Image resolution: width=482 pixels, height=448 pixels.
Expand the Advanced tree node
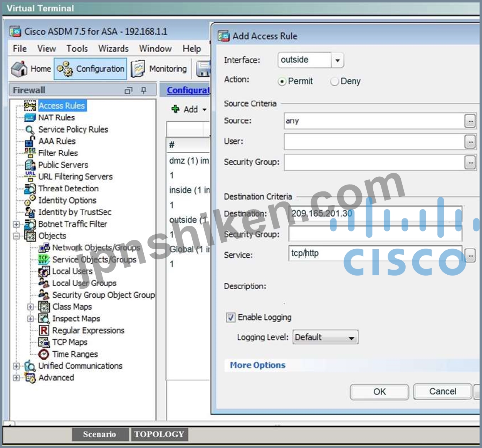tap(16, 378)
